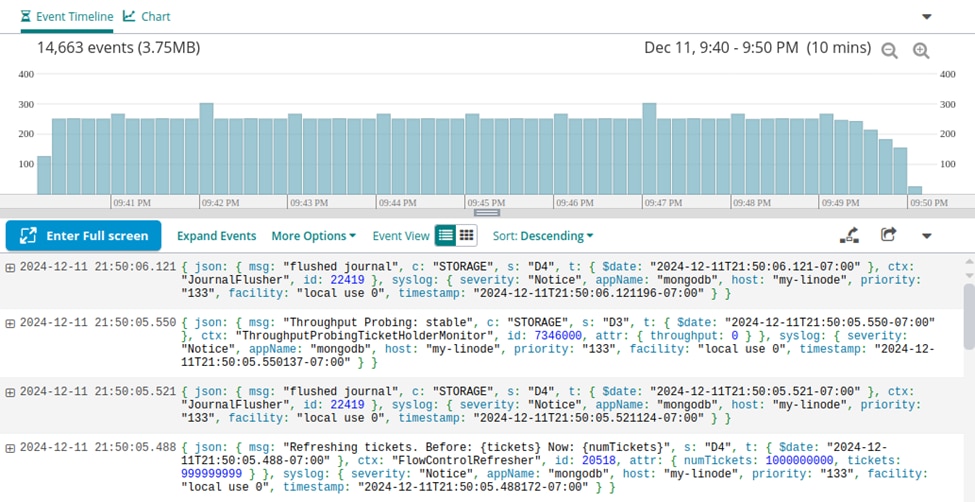Click Enter Full screen button
This screenshot has width=975, height=502.
[83, 236]
